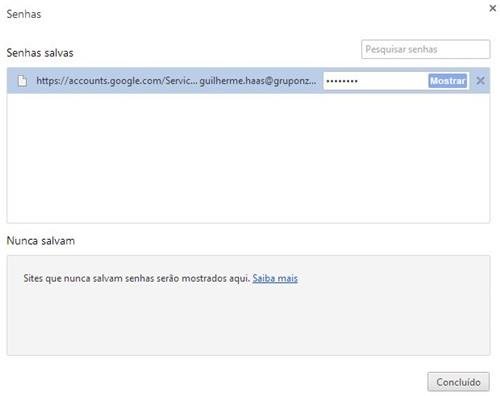Click the Concluído button
The image size is (500, 396).
(x=458, y=382)
